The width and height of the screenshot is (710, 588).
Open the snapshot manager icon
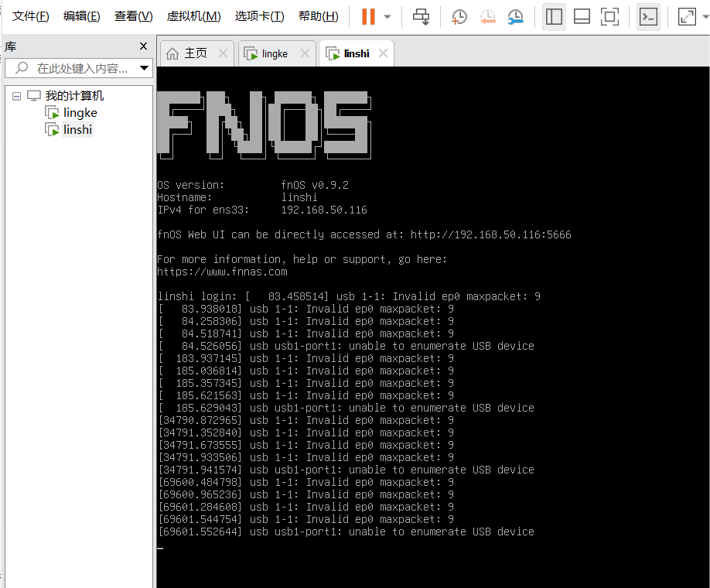[515, 17]
